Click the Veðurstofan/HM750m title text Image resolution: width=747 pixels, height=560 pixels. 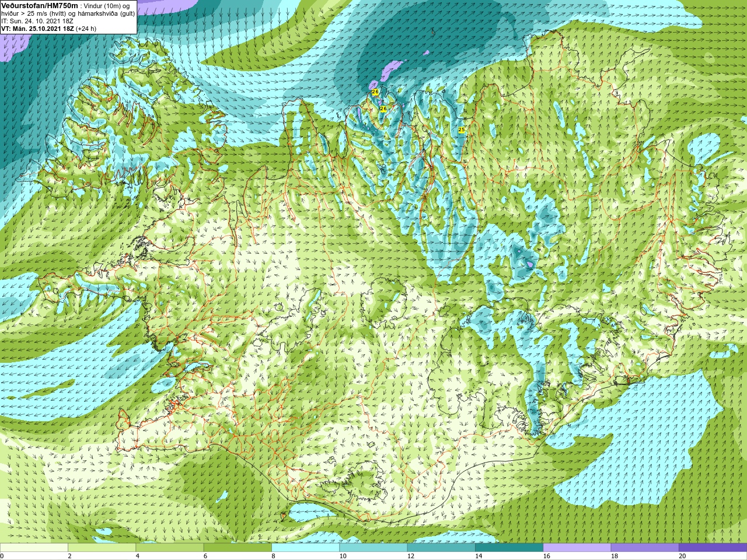click(40, 5)
